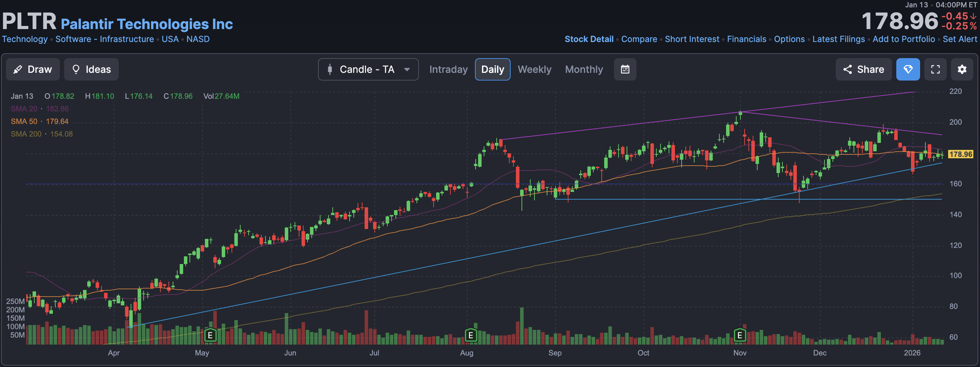Click the PLTR ticker symbol heading
The image size is (980, 367).
click(x=29, y=21)
